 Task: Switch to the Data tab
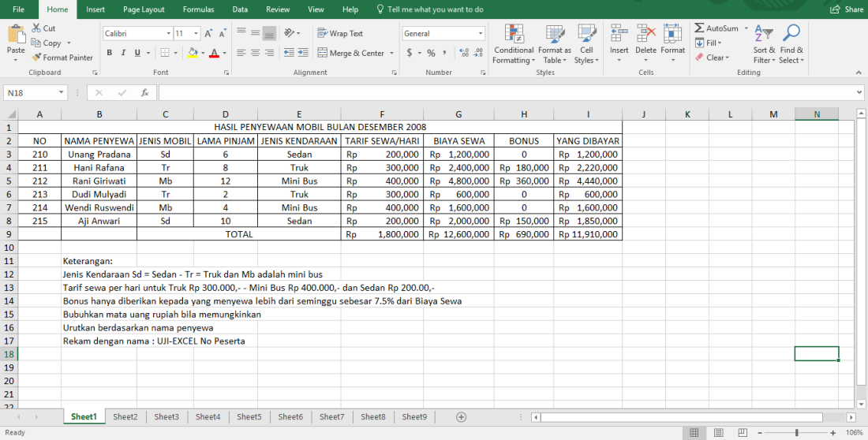coord(240,9)
